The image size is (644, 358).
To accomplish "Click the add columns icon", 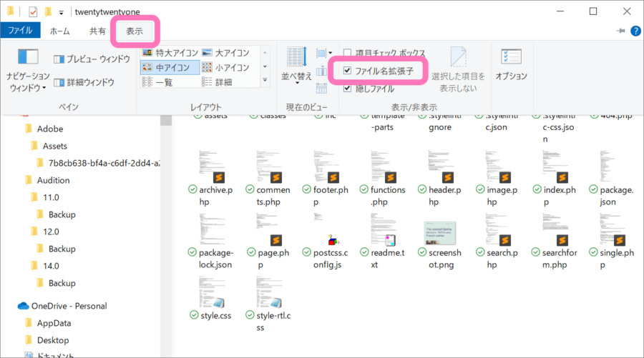I will (321, 71).
